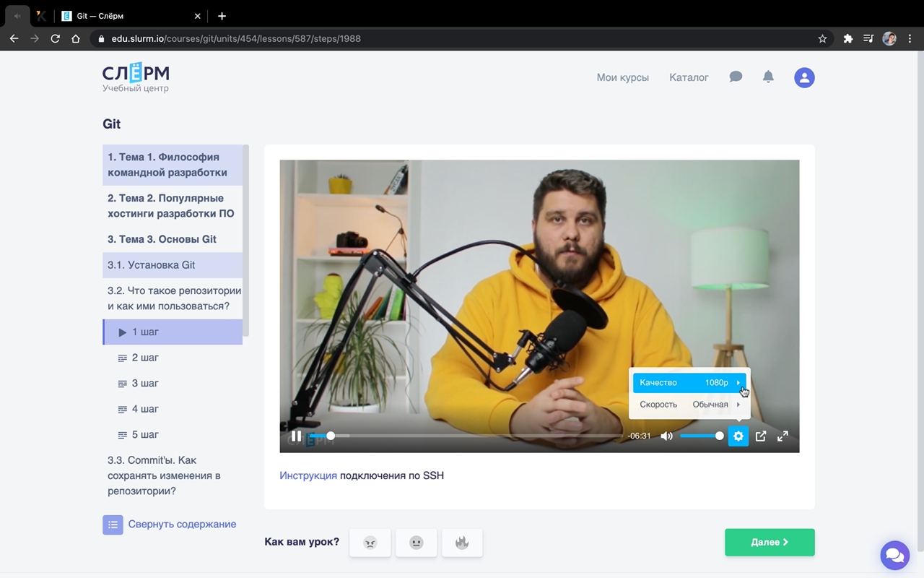Open lesson 3.1. Установка Git
924x578 pixels.
click(x=173, y=265)
